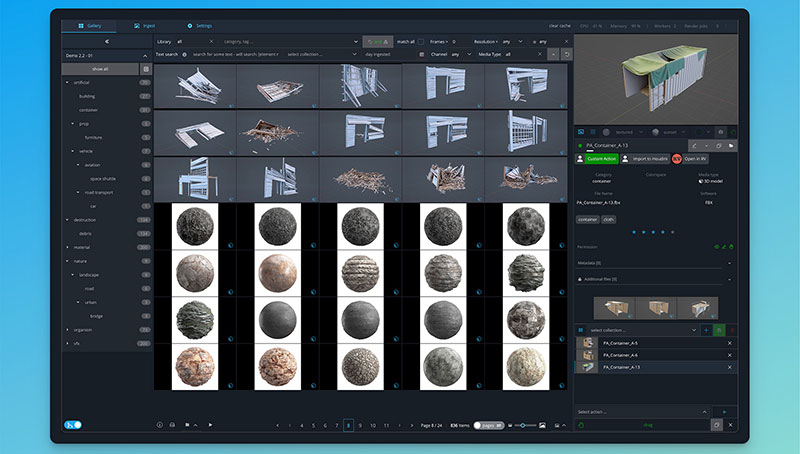This screenshot has height=454, width=800.
Task: Toggle the match all checkbox
Action: click(421, 41)
